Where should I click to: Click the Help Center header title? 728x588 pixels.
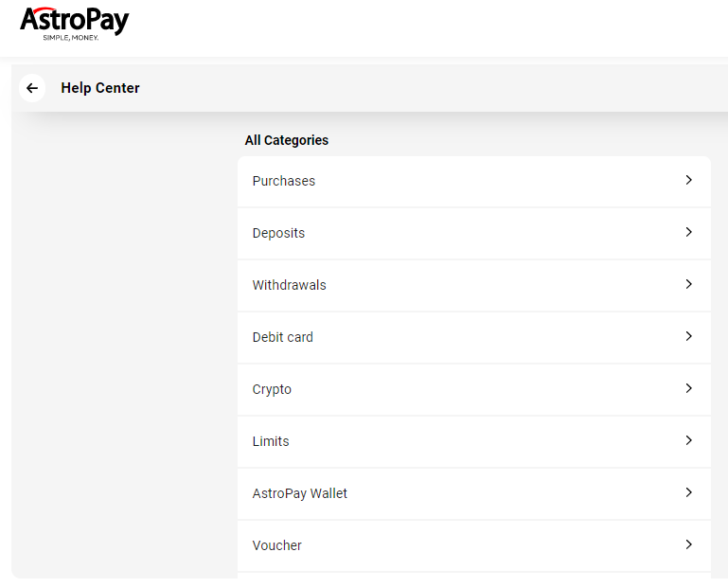100,88
